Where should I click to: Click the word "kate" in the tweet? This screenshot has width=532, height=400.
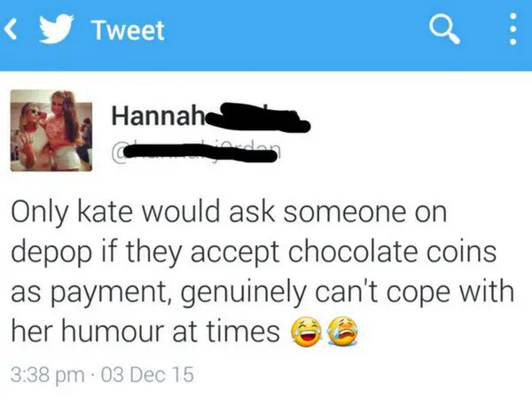pos(106,212)
